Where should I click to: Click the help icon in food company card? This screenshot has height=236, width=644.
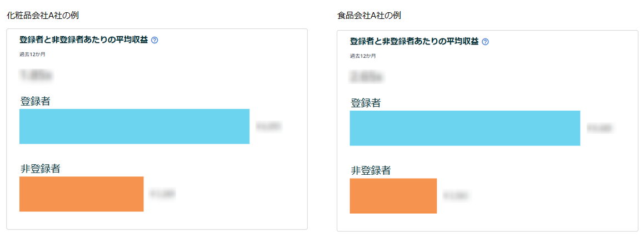(485, 42)
